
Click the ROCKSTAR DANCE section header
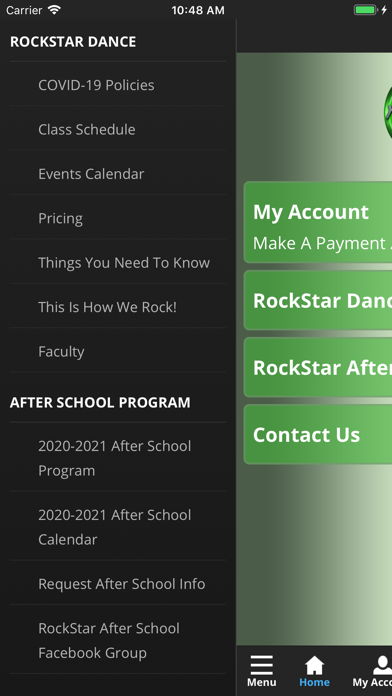pos(73,42)
